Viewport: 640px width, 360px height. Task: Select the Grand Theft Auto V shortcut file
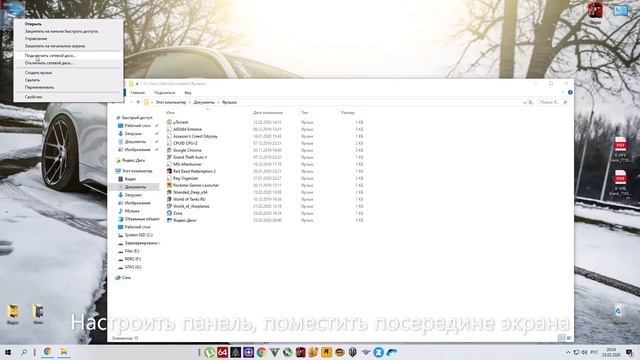coord(187,157)
